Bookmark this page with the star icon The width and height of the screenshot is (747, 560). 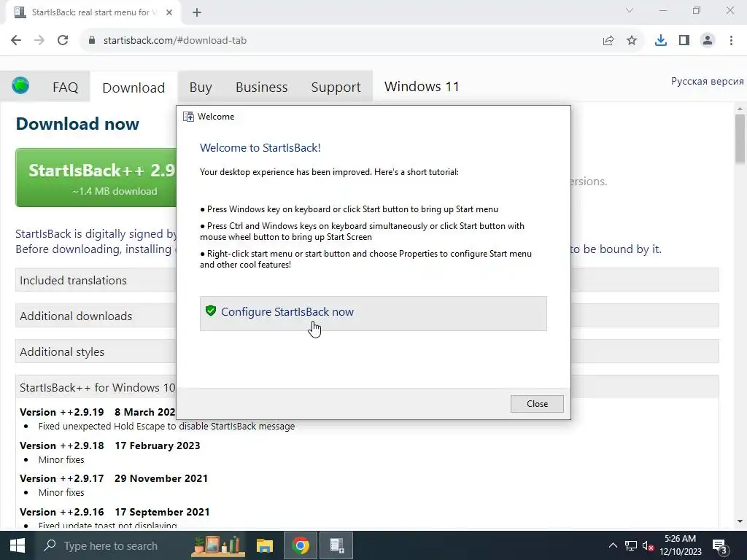[632, 41]
